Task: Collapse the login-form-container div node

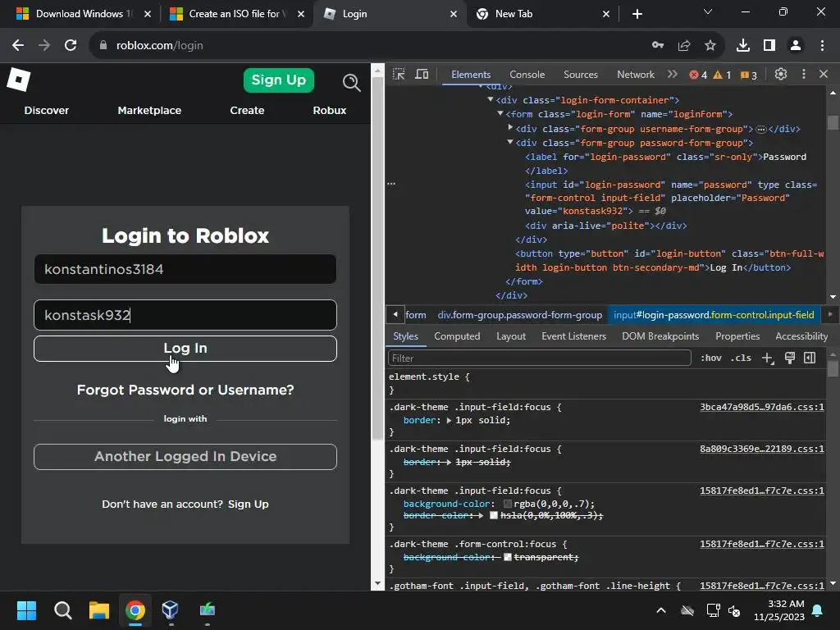Action: coord(491,99)
